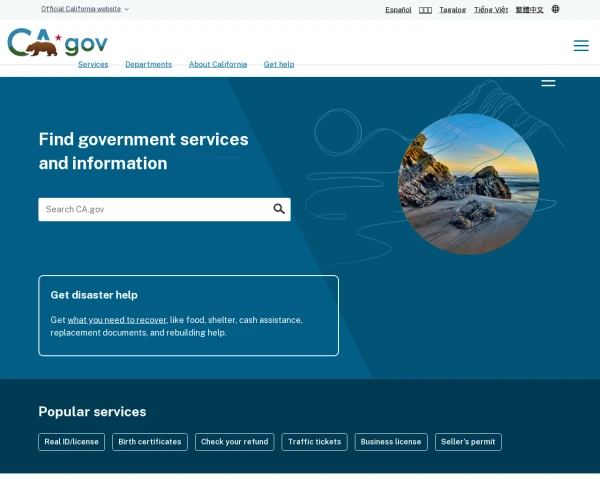The height and width of the screenshot is (480, 600).
Task: Open the globe language selector icon
Action: point(555,9)
